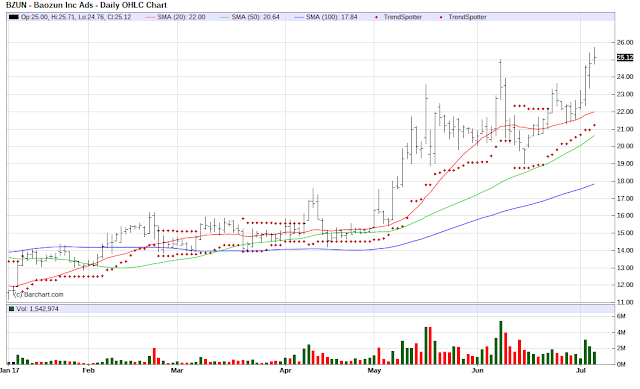This screenshot has height=389, width=640.
Task: Click the black 25.12 current price tag
Action: [625, 58]
